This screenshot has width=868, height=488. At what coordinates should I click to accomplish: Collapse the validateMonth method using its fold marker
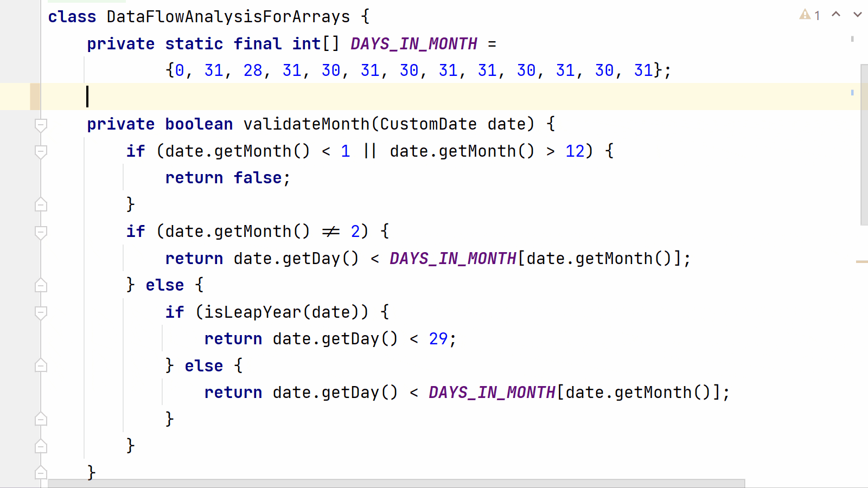41,125
